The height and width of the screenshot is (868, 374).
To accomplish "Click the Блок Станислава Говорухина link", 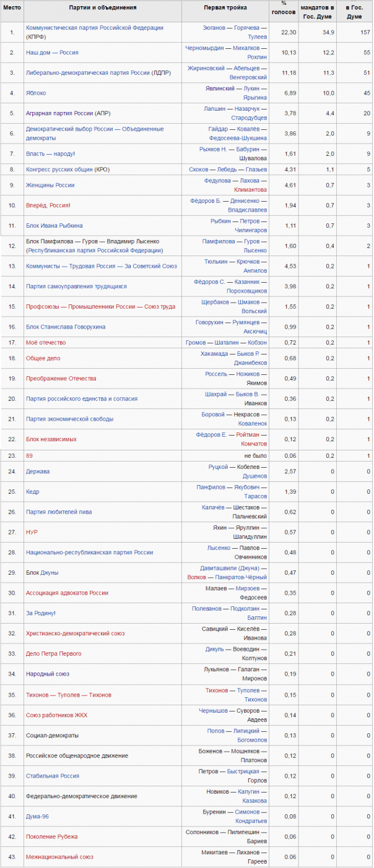I will coord(66,327).
